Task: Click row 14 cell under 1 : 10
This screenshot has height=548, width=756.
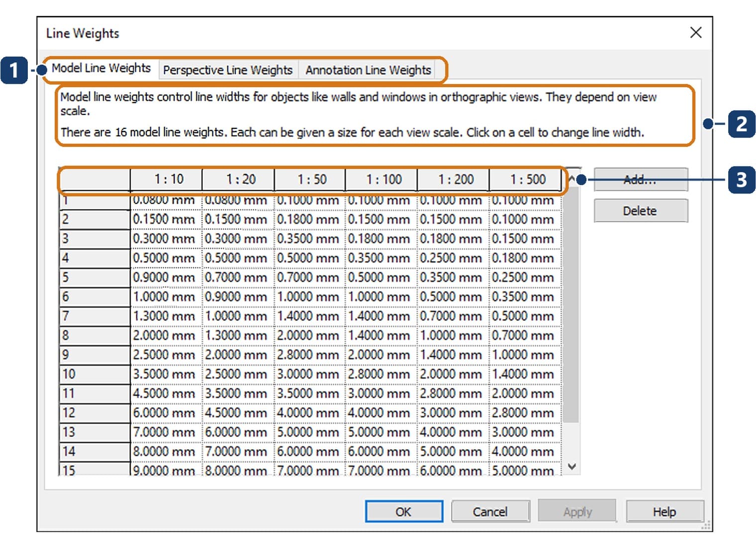Action: point(166,452)
